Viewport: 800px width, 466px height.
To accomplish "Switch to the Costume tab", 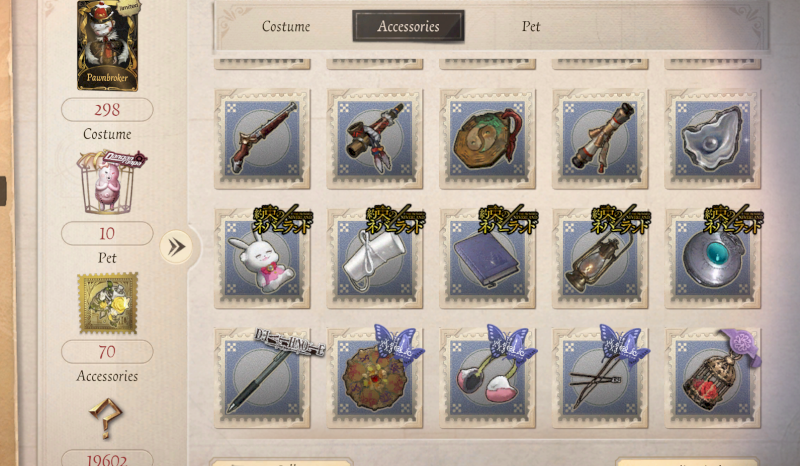I will click(x=286, y=26).
